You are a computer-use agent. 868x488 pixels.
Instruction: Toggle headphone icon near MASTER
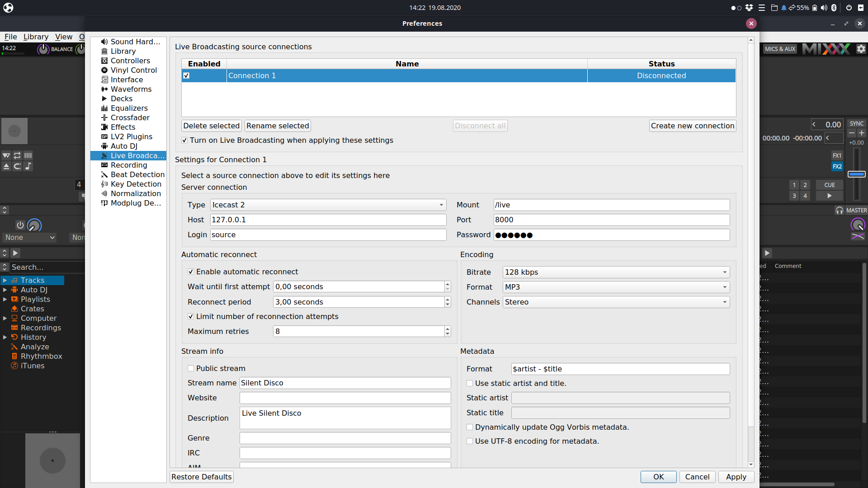pos(840,210)
